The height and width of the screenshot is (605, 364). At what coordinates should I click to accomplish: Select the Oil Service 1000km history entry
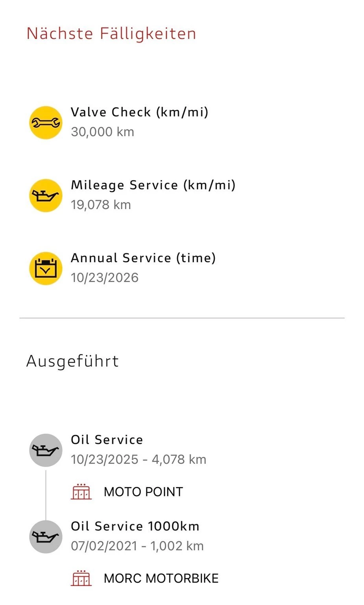coord(135,526)
